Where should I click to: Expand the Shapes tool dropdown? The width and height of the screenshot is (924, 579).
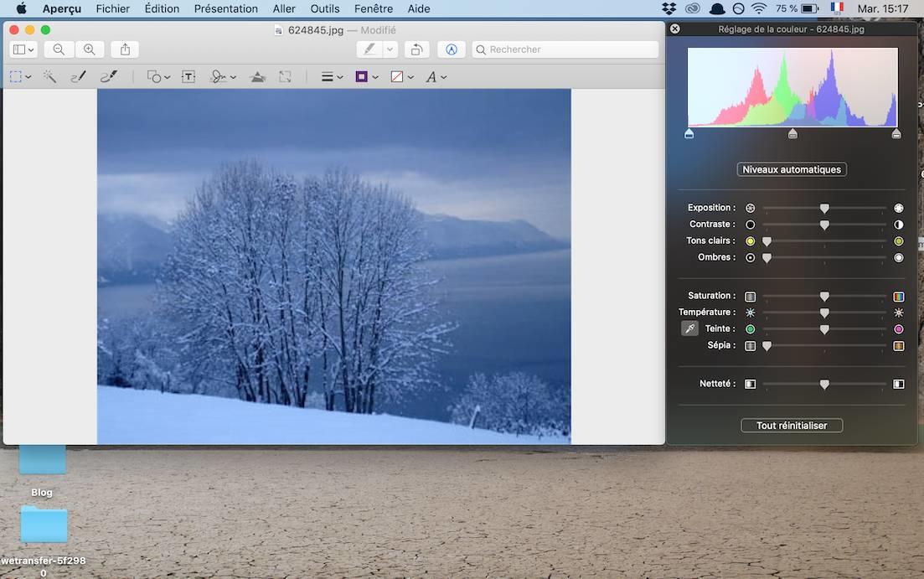click(158, 76)
